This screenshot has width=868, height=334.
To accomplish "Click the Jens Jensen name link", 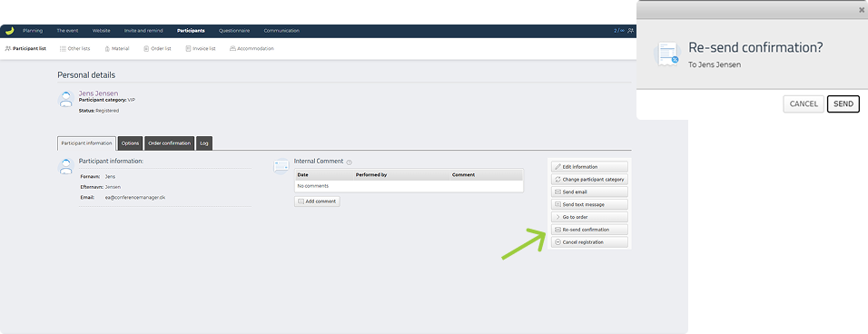I will click(x=99, y=93).
